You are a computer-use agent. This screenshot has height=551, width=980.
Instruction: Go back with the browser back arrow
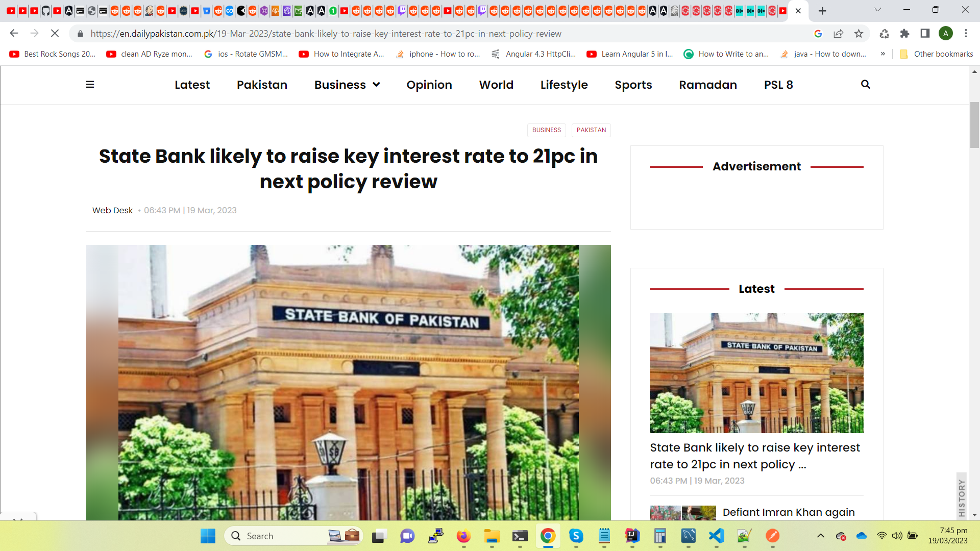pos(14,34)
